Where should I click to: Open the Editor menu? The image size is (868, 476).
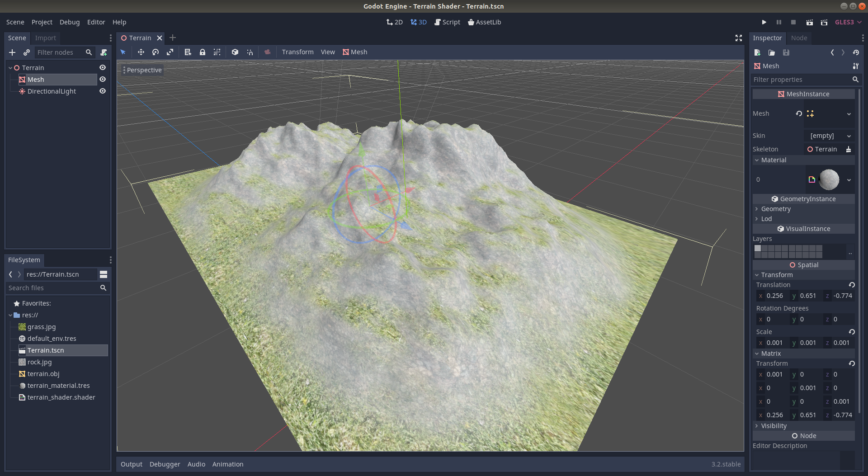point(96,22)
